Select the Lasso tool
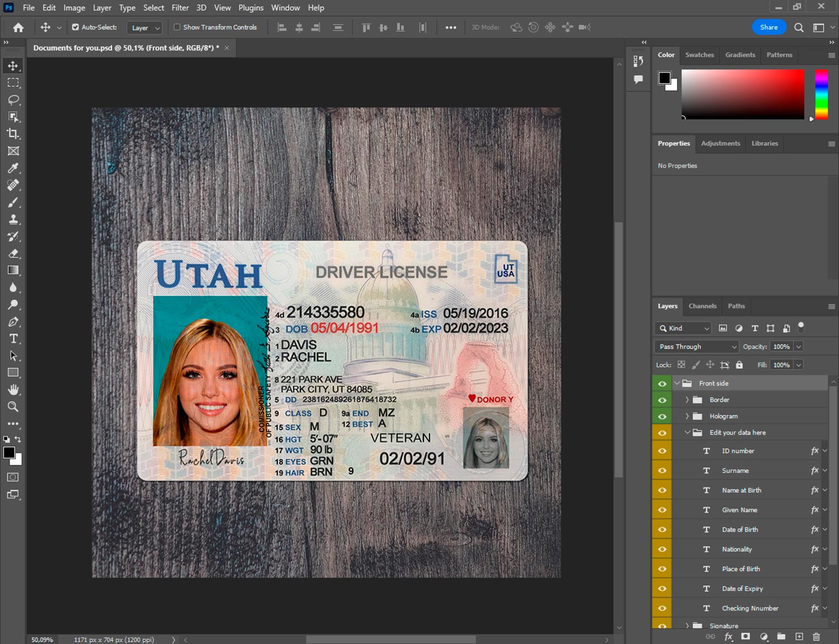This screenshot has width=839, height=644. 13,100
